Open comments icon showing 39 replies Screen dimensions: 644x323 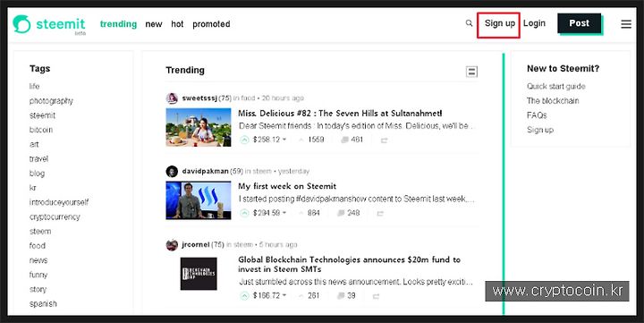pyautogui.click(x=341, y=295)
